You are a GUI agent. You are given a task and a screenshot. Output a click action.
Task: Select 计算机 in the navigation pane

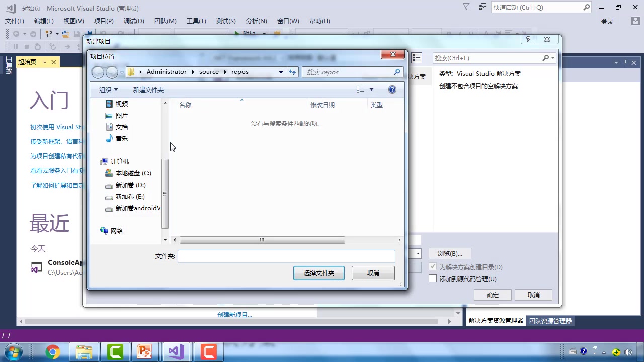click(115, 161)
